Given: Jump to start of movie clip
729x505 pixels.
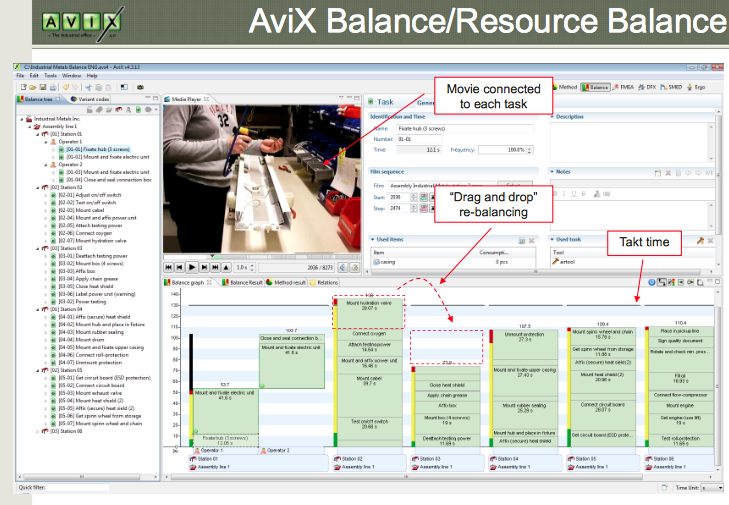Looking at the screenshot, I should click(168, 267).
